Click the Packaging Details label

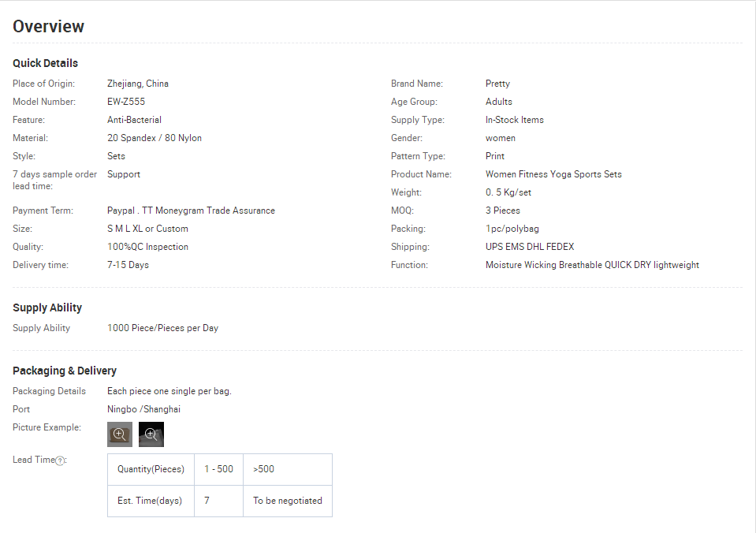49,391
